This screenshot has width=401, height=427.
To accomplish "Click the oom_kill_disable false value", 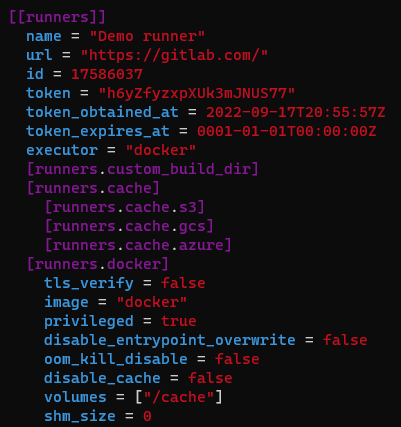I will (237, 359).
